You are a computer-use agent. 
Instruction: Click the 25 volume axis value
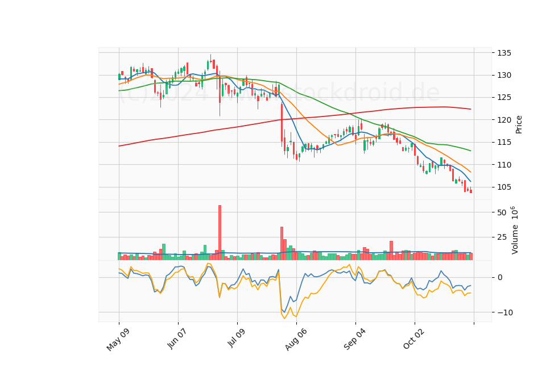pyautogui.click(x=502, y=237)
